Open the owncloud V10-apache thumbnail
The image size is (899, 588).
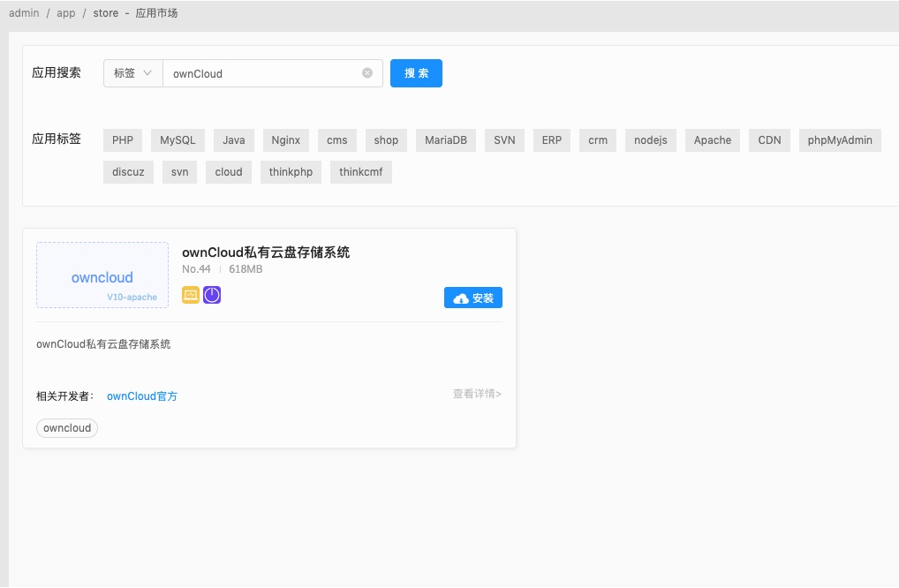[102, 275]
